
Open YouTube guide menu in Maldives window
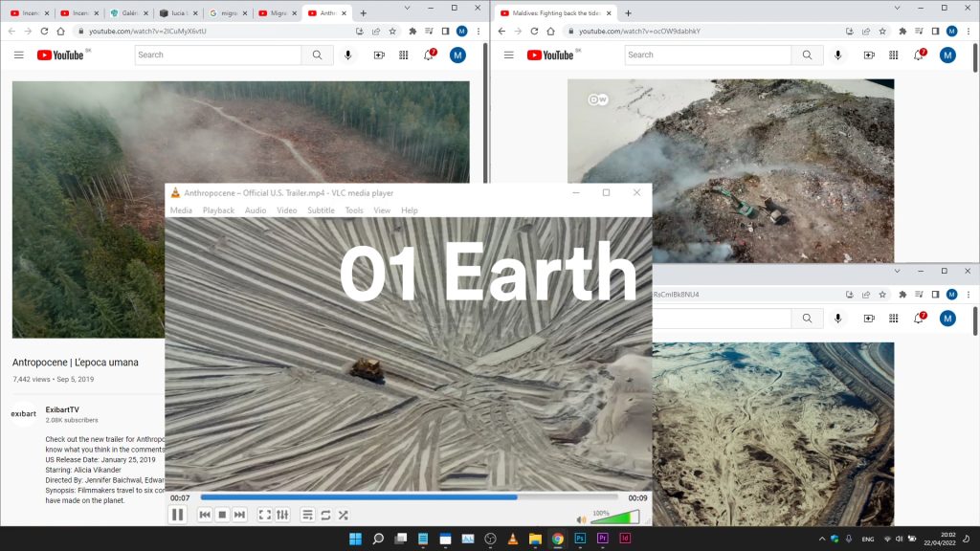(509, 55)
